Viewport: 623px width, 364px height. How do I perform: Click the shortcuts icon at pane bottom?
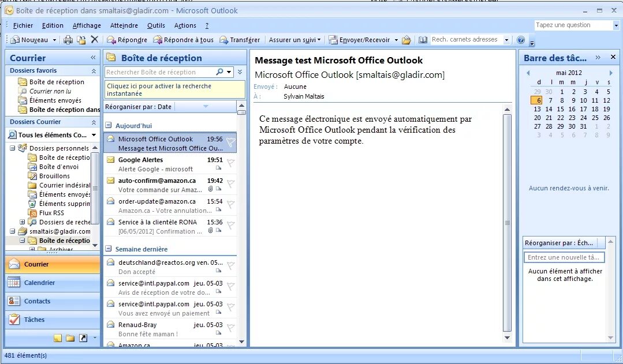(x=83, y=338)
